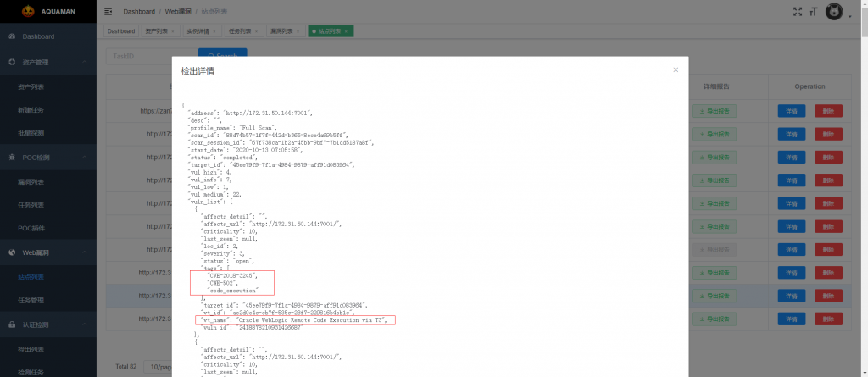Click Dashboard in the breadcrumb

(139, 12)
